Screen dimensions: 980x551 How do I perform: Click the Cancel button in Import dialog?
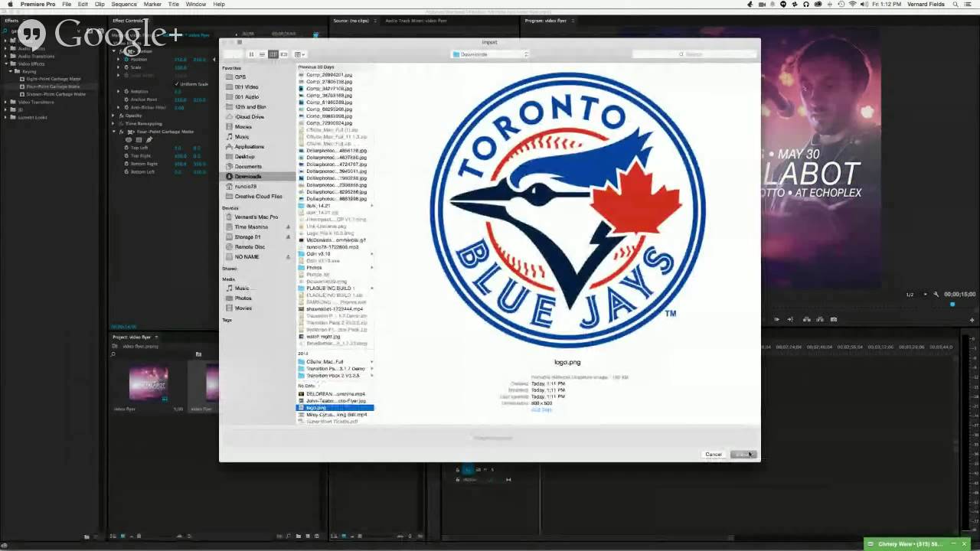714,455
